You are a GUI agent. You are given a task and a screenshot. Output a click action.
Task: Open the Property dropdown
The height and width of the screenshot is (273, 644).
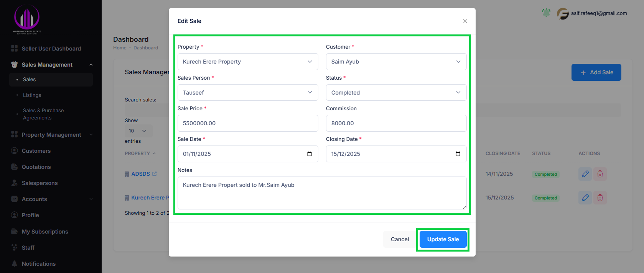(x=248, y=62)
